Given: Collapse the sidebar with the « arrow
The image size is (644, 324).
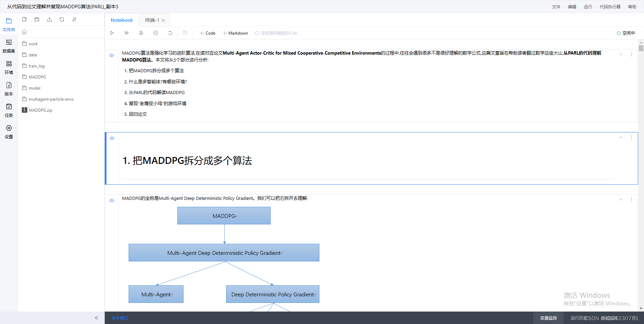Looking at the screenshot, I should pyautogui.click(x=96, y=318).
